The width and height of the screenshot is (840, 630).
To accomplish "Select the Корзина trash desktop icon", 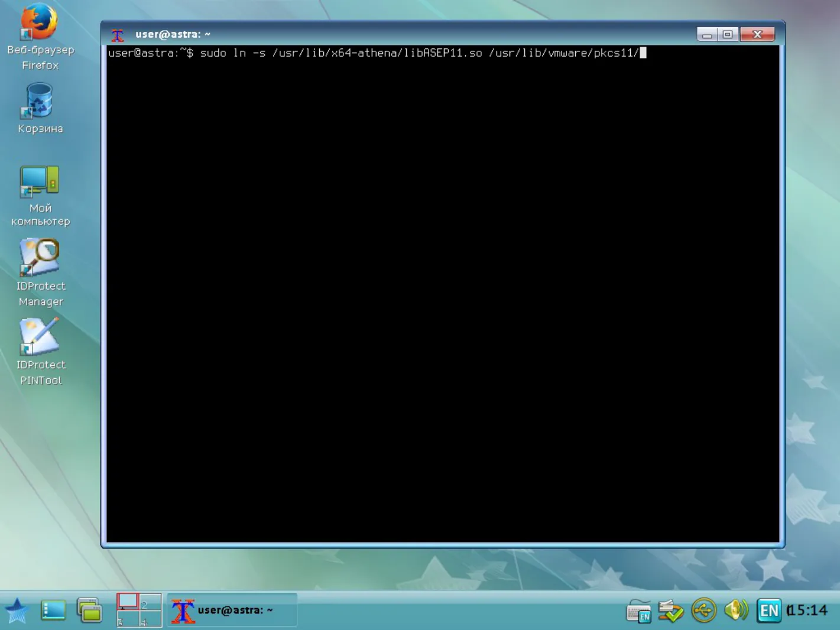I will (40, 108).
